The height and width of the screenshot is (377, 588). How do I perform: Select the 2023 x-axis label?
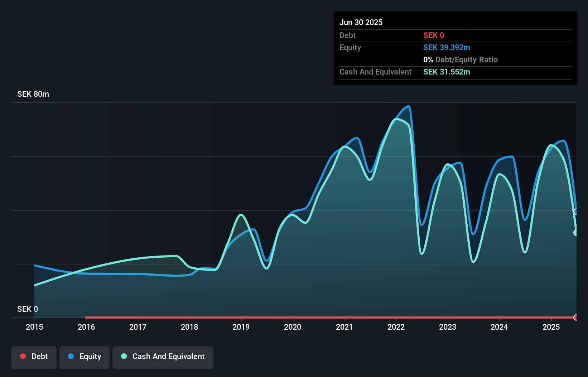pyautogui.click(x=448, y=327)
